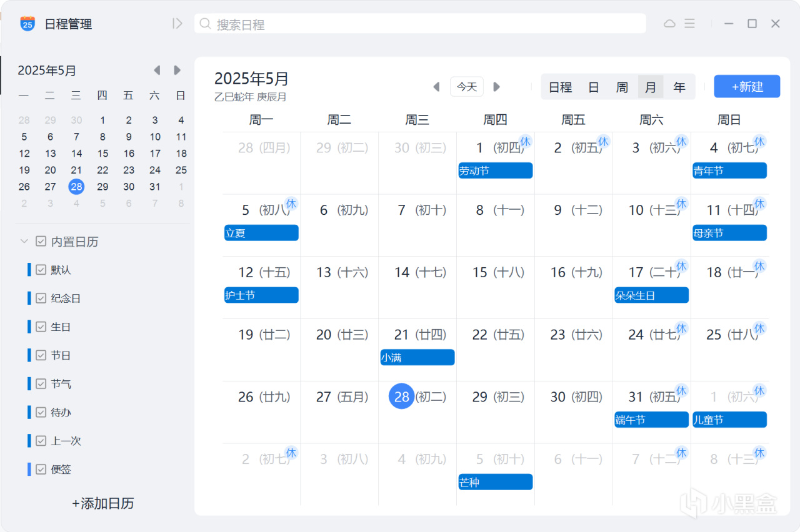
Task: Switch to the 年 view tab
Action: coord(679,87)
